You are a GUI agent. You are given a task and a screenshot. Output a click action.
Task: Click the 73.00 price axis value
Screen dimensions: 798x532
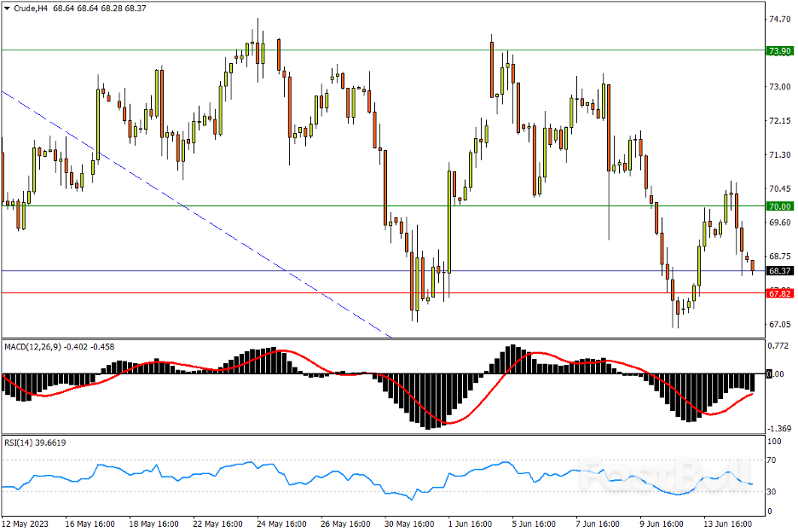780,87
